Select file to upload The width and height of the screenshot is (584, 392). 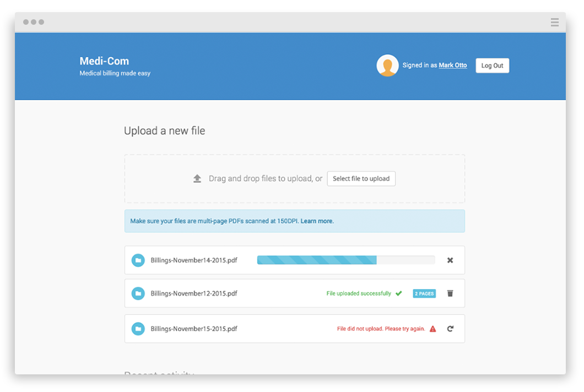click(x=361, y=178)
